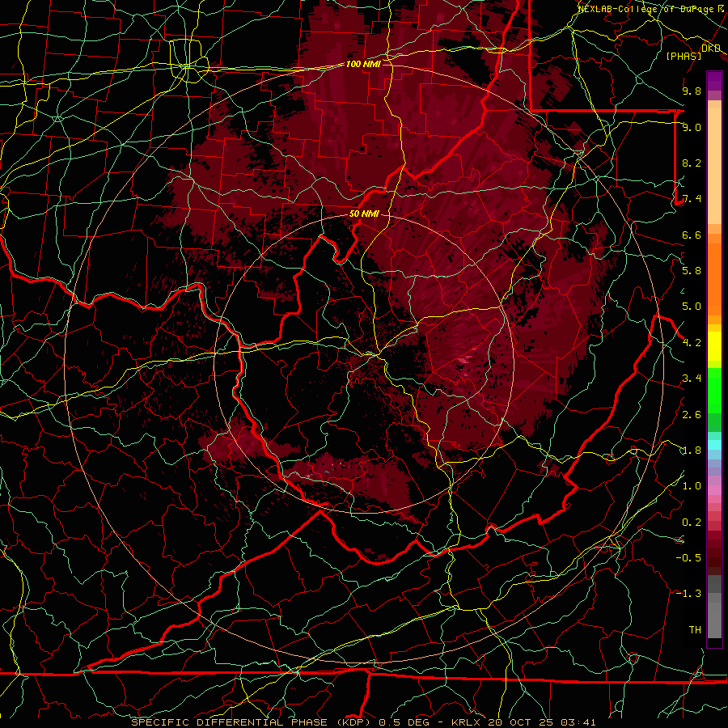Click the 3.4 legend value

(692, 379)
